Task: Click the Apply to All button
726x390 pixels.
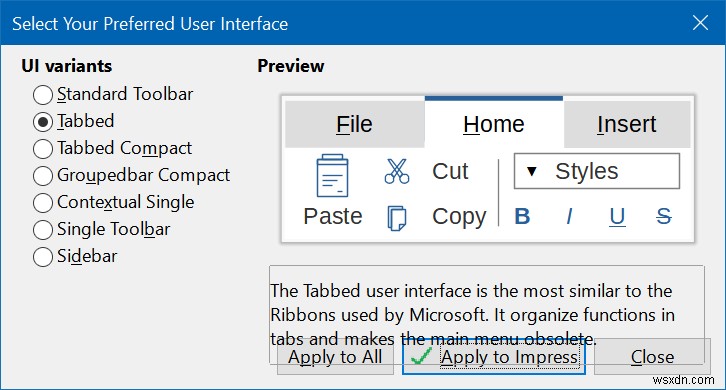Action: click(335, 357)
